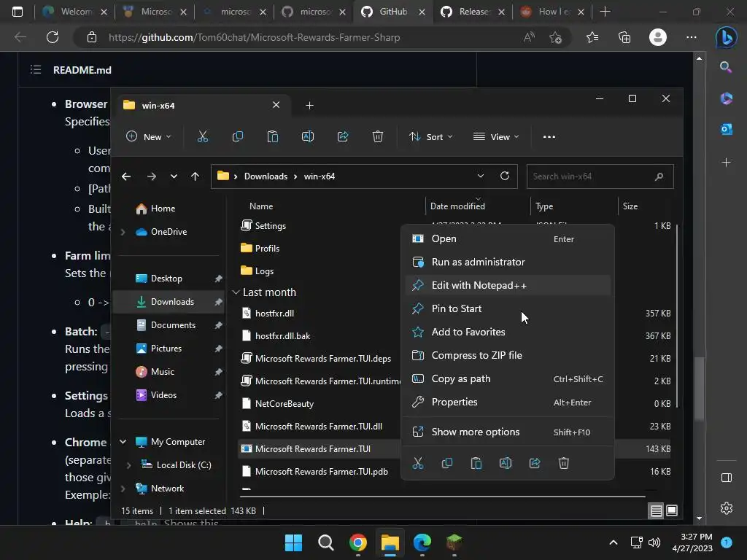This screenshot has width=747, height=560.
Task: Click the Paste icon in context menu
Action: (x=476, y=463)
